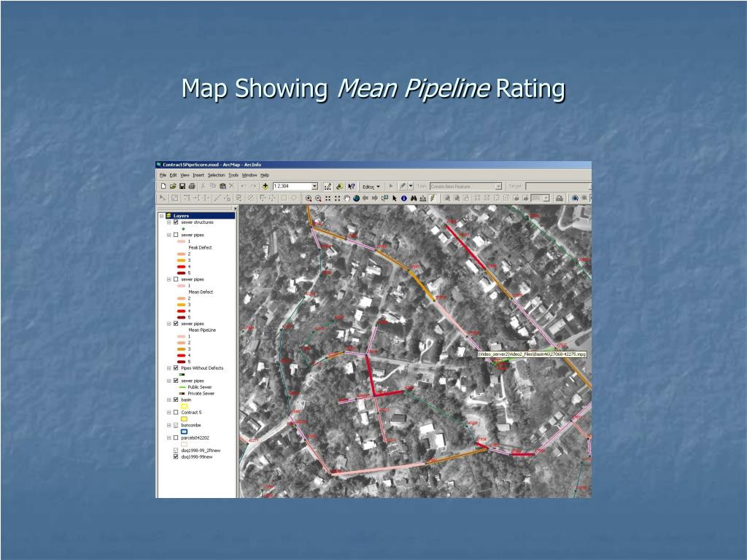Open the View menu
This screenshot has width=747, height=560.
pyautogui.click(x=185, y=175)
